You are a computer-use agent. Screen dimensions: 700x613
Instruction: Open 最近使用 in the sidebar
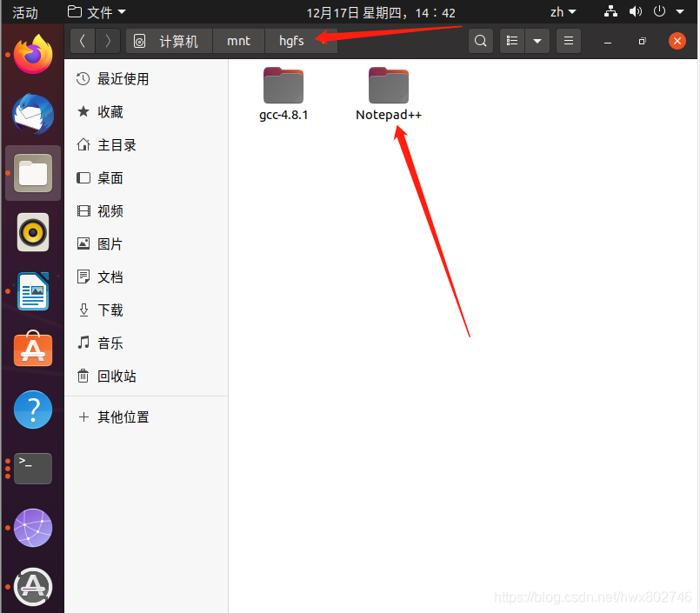(146, 79)
